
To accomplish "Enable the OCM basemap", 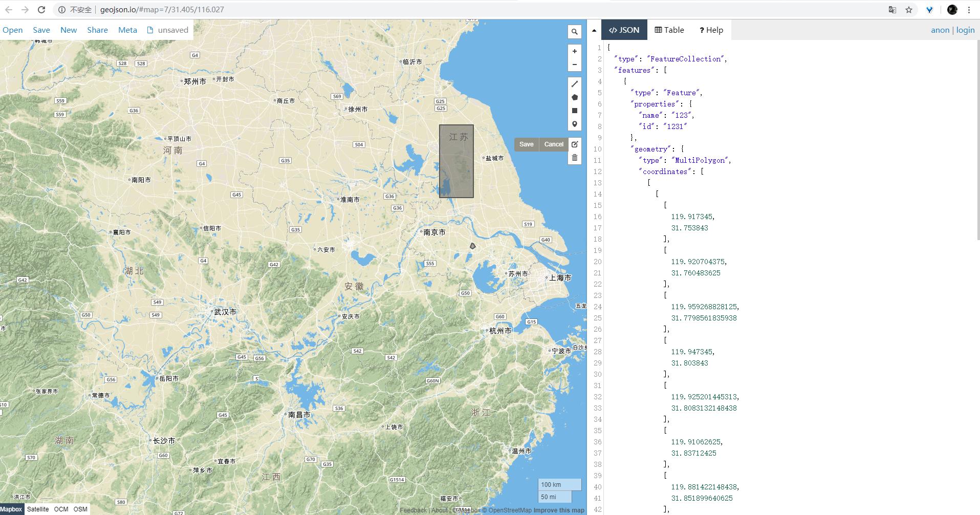I will pyautogui.click(x=61, y=509).
